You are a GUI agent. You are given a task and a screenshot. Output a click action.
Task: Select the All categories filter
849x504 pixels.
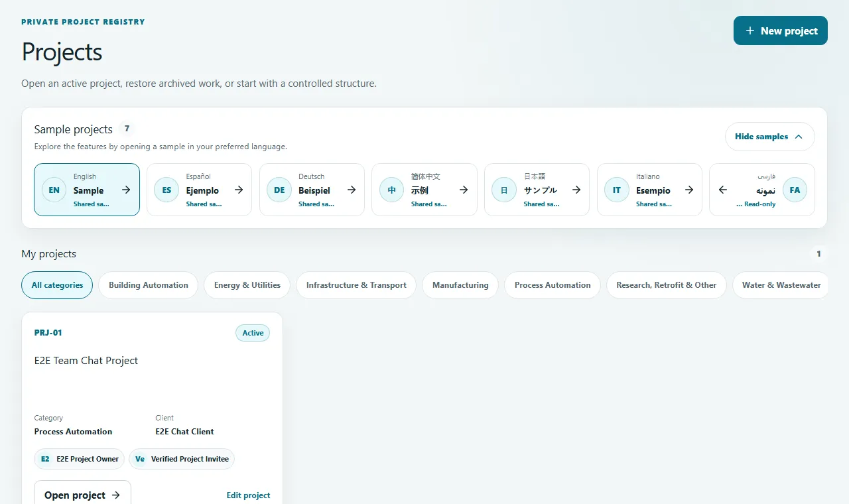pyautogui.click(x=57, y=285)
